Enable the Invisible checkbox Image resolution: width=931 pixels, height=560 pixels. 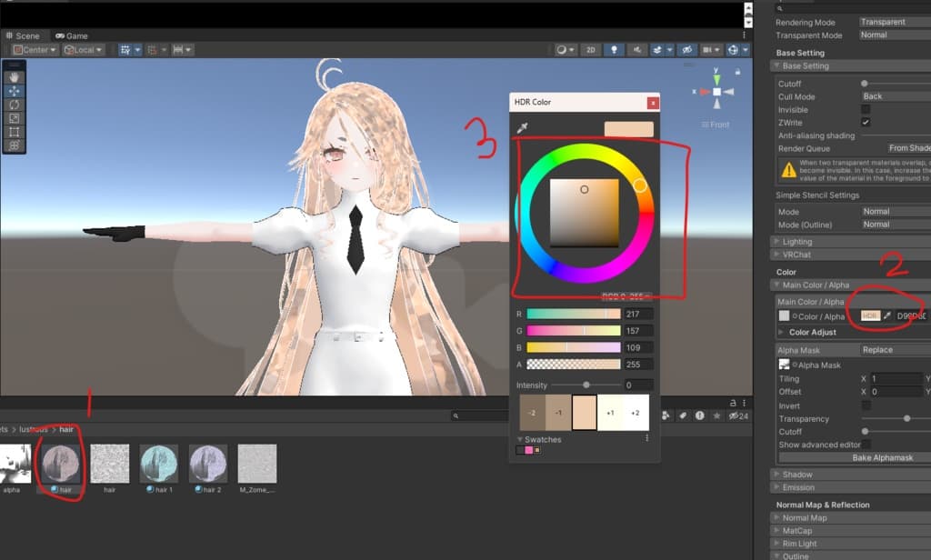tap(866, 109)
